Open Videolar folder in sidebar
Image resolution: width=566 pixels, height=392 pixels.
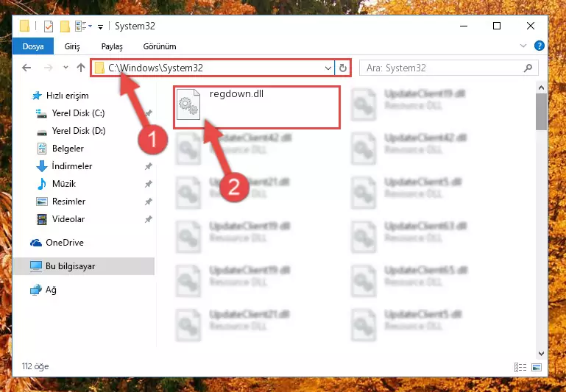(x=68, y=219)
